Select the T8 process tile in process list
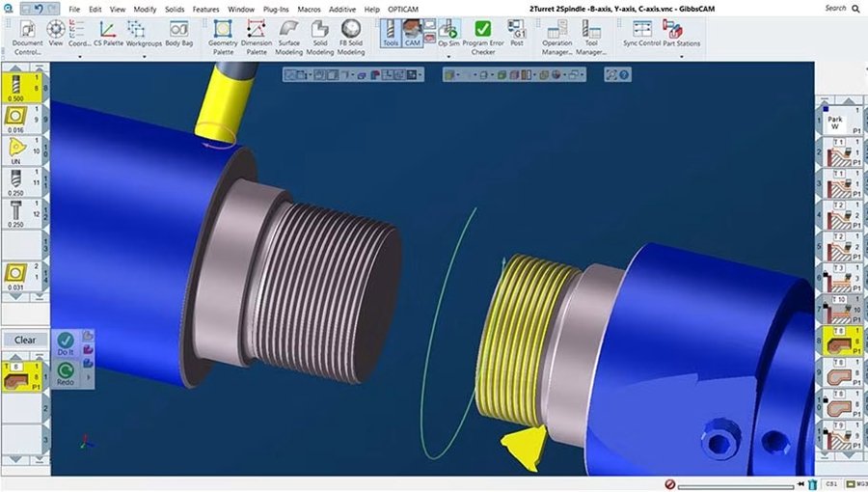 (22, 376)
